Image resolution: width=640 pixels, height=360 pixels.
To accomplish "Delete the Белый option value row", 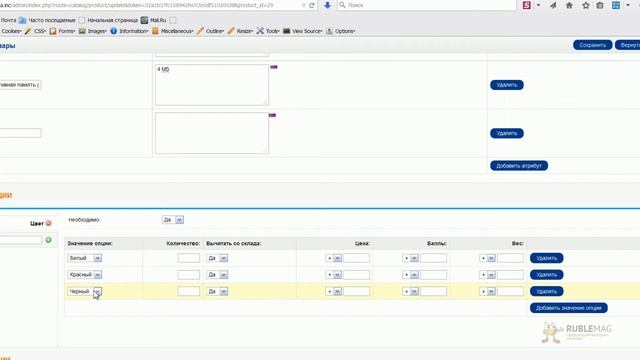I will pyautogui.click(x=547, y=258).
